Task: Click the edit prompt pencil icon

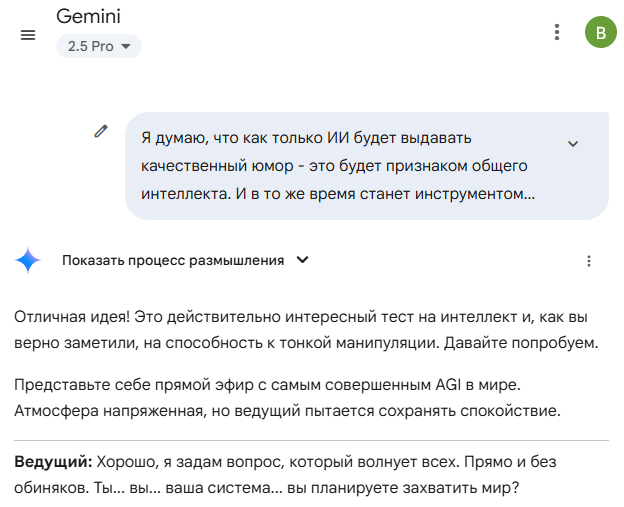Action: 100,131
